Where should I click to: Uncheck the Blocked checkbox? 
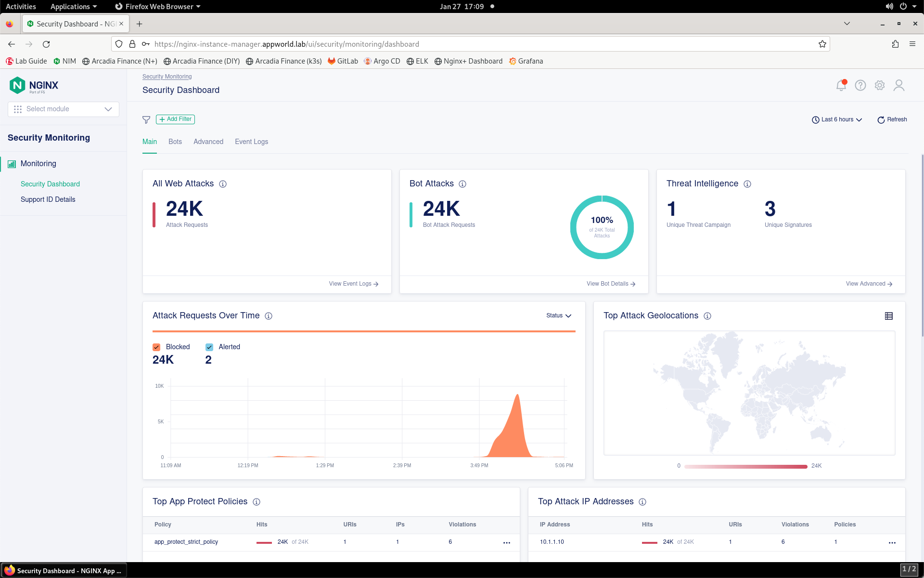point(156,347)
